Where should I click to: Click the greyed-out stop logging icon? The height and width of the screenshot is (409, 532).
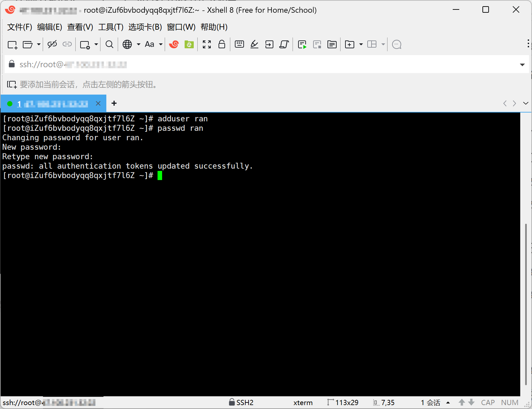317,44
